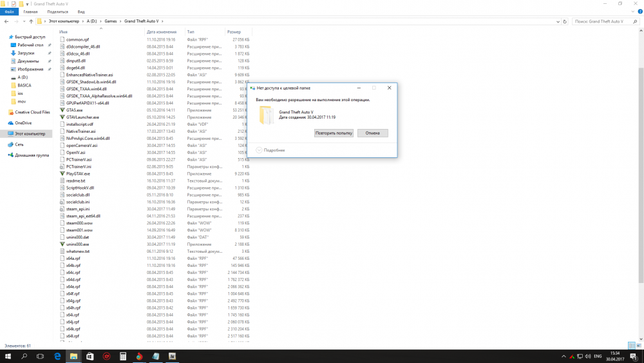Image resolution: width=644 pixels, height=363 pixels.
Task: Open the Поделиться ribbon tab
Action: [57, 12]
